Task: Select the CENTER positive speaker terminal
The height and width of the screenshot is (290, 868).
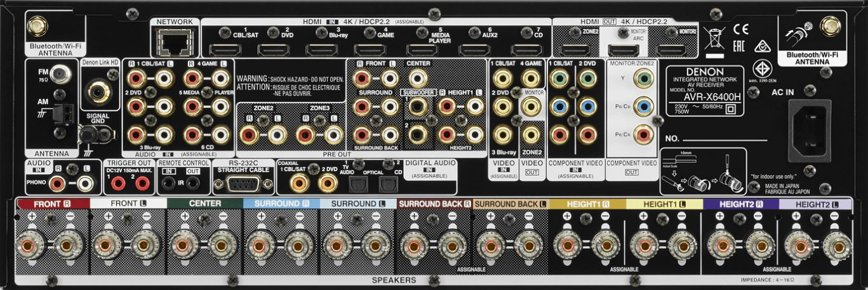Action: [x=183, y=246]
